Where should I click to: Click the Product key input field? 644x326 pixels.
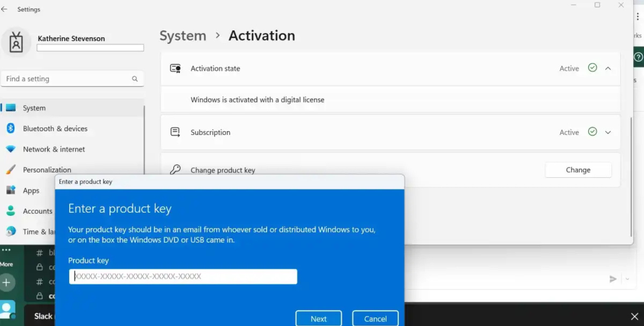click(183, 276)
